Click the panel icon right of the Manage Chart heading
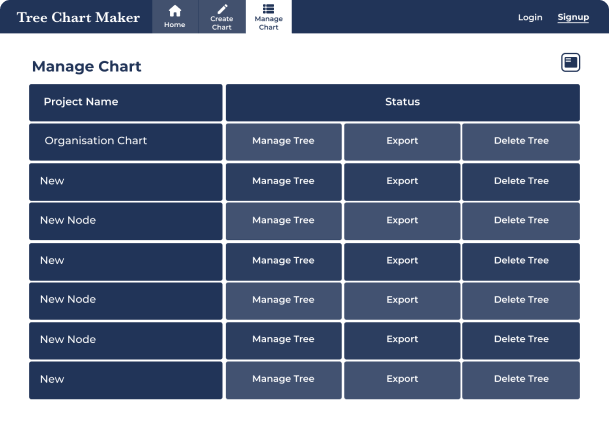 (571, 63)
